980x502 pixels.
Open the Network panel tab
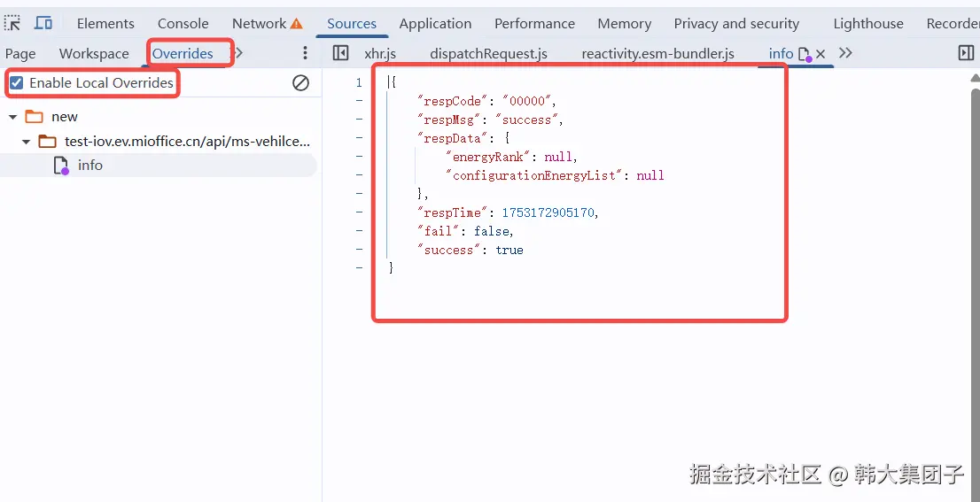pyautogui.click(x=259, y=23)
